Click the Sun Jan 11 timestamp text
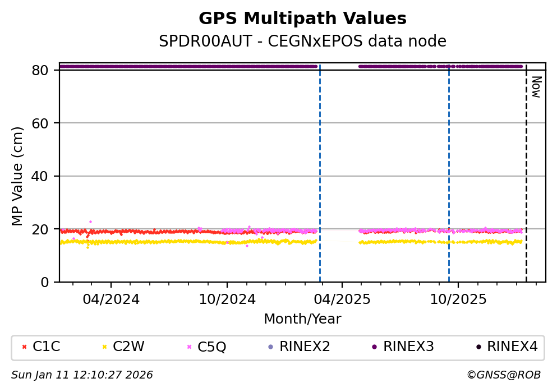This screenshot has height=392, width=557. 82,375
